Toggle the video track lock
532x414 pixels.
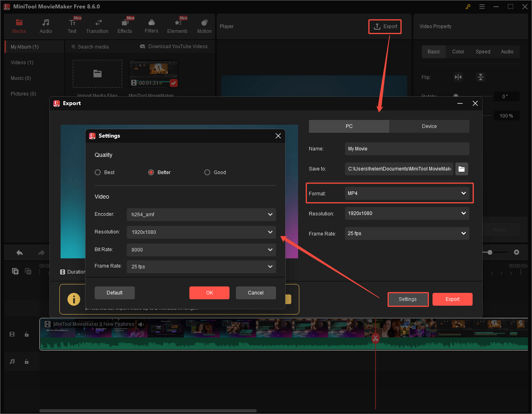pyautogui.click(x=26, y=334)
